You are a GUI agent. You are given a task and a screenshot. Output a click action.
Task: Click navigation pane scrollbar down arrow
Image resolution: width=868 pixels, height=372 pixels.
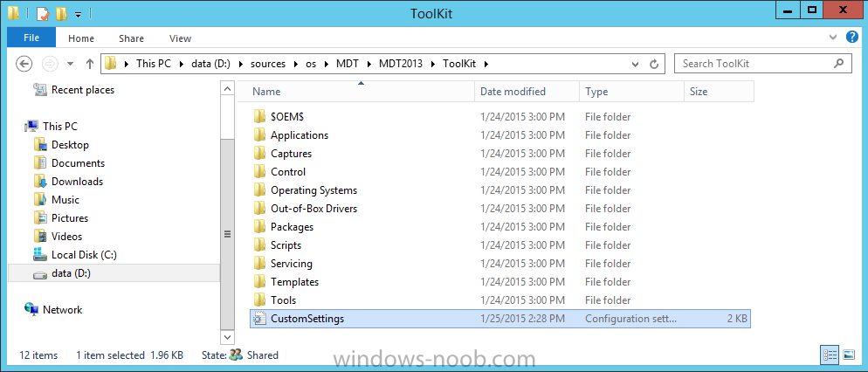click(x=228, y=336)
